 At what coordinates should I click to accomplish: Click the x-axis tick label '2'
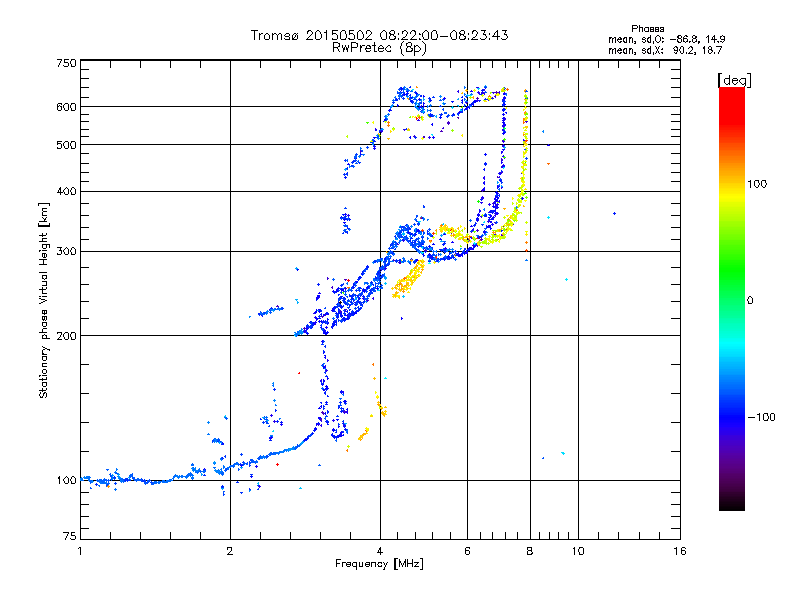point(230,551)
